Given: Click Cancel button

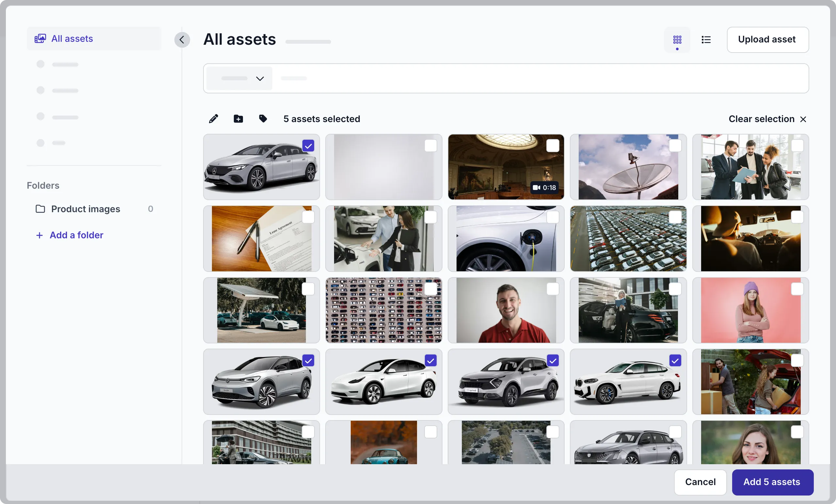Looking at the screenshot, I should [x=700, y=482].
